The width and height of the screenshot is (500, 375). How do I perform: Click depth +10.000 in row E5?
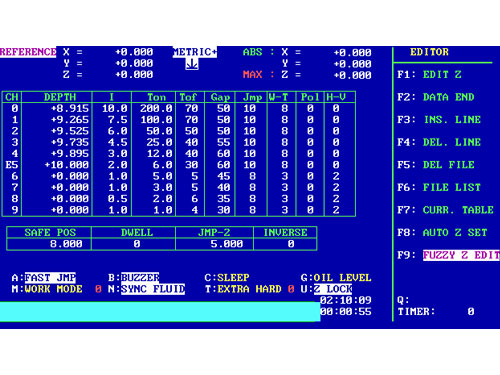tap(67, 165)
